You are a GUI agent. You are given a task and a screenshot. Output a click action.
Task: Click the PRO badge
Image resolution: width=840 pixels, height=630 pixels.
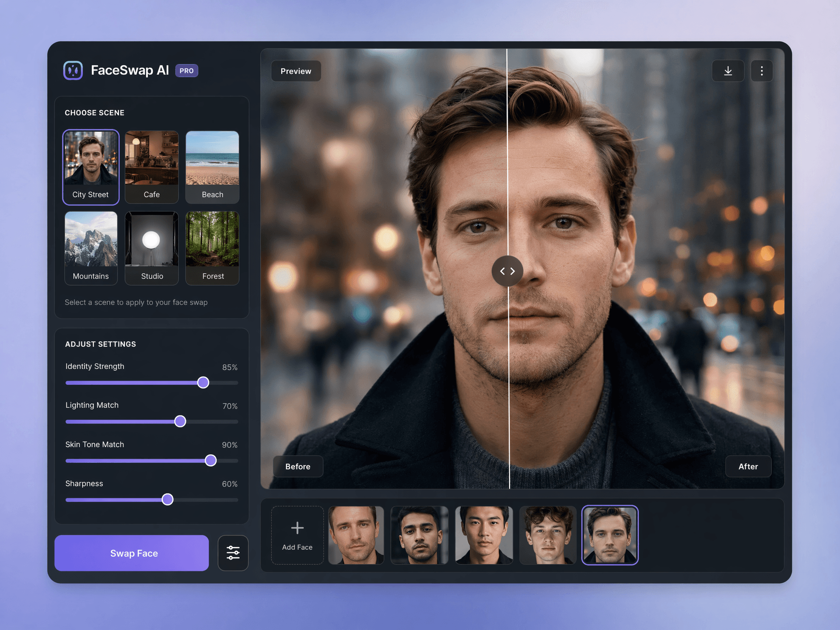187,71
